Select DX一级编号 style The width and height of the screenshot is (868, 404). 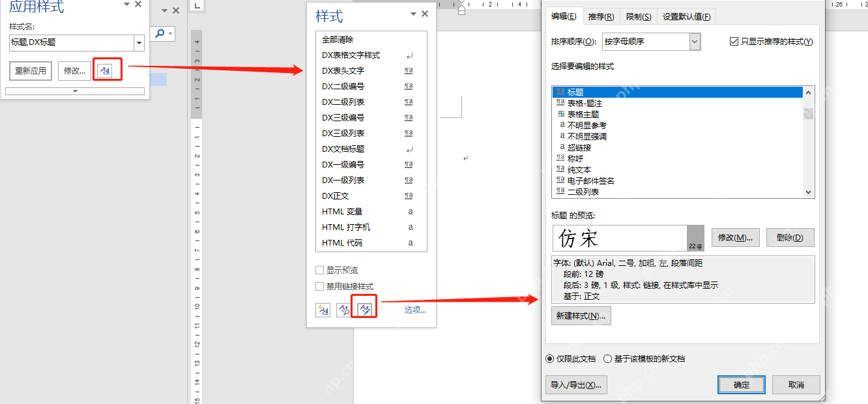(x=371, y=165)
